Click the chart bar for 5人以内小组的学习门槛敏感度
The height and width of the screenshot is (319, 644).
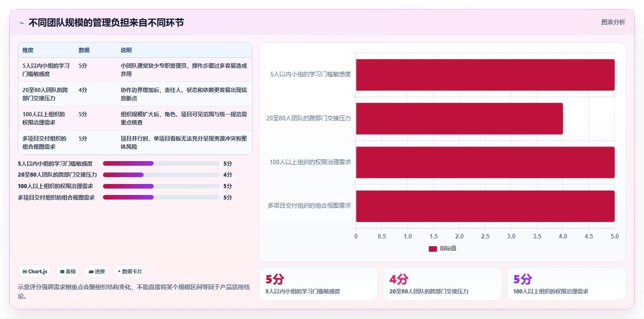[x=485, y=75]
